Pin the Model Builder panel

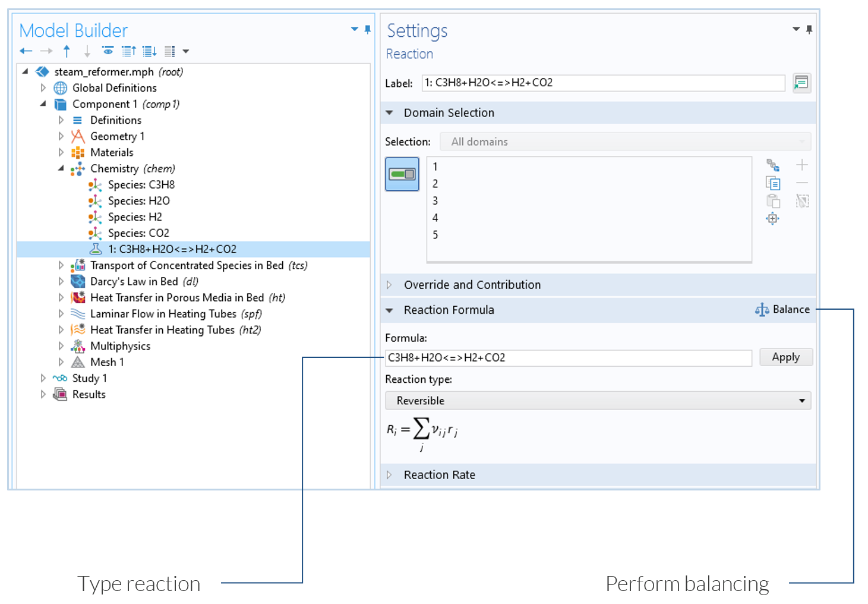click(x=367, y=30)
